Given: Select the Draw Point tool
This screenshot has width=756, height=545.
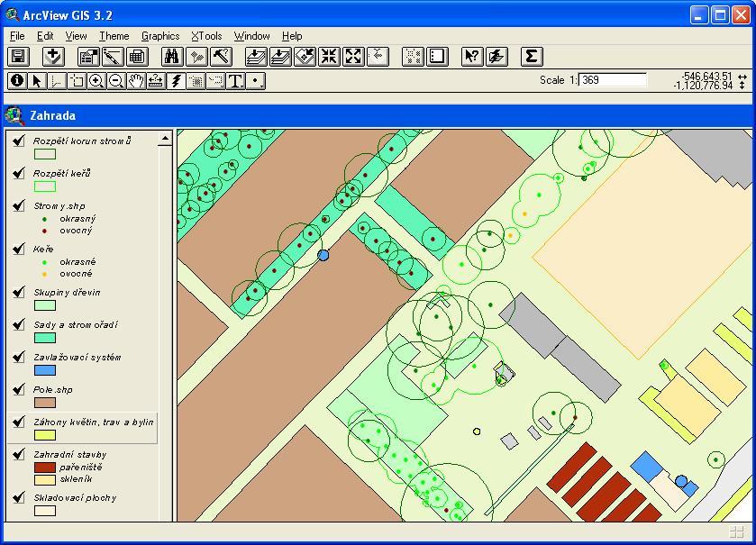Looking at the screenshot, I should (255, 81).
